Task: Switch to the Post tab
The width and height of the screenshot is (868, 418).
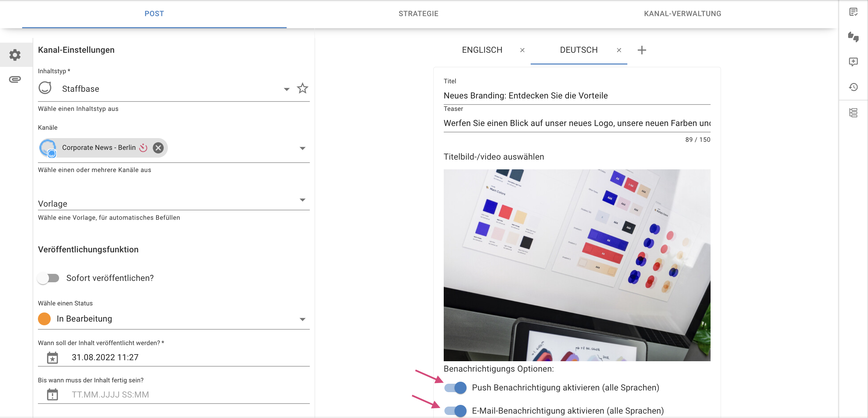Action: 154,14
